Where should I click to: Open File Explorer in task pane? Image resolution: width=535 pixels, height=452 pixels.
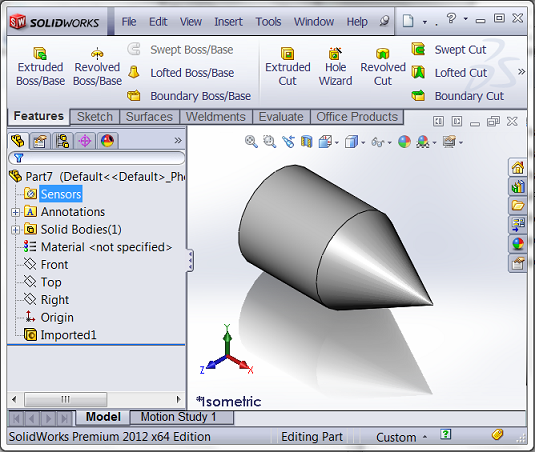coord(518,206)
